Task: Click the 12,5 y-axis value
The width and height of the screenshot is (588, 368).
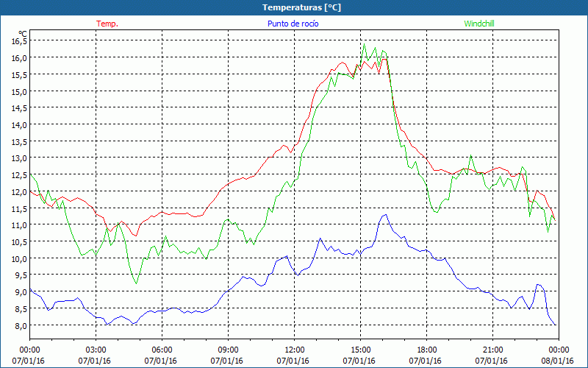Action: [19, 175]
